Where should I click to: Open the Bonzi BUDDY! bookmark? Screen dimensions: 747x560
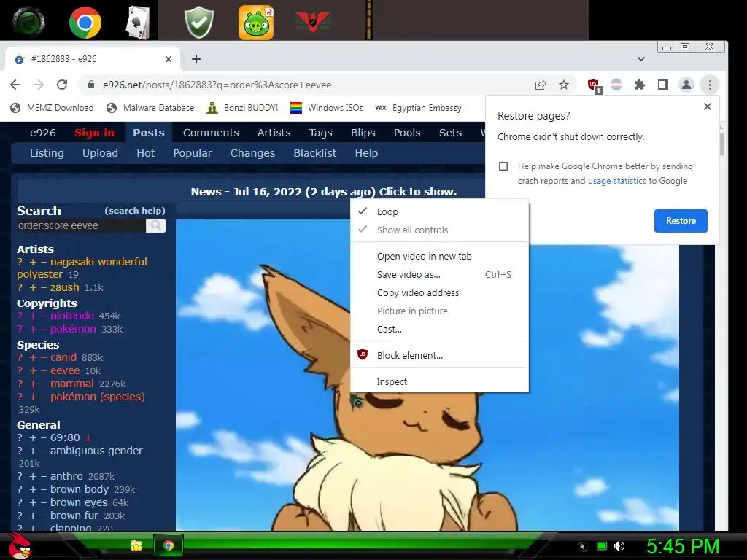242,108
